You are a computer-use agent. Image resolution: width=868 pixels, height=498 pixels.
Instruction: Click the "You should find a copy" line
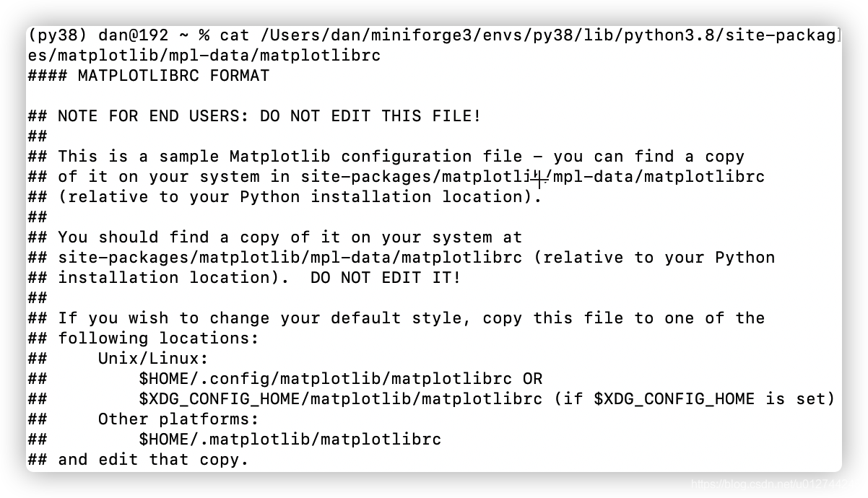click(x=290, y=237)
